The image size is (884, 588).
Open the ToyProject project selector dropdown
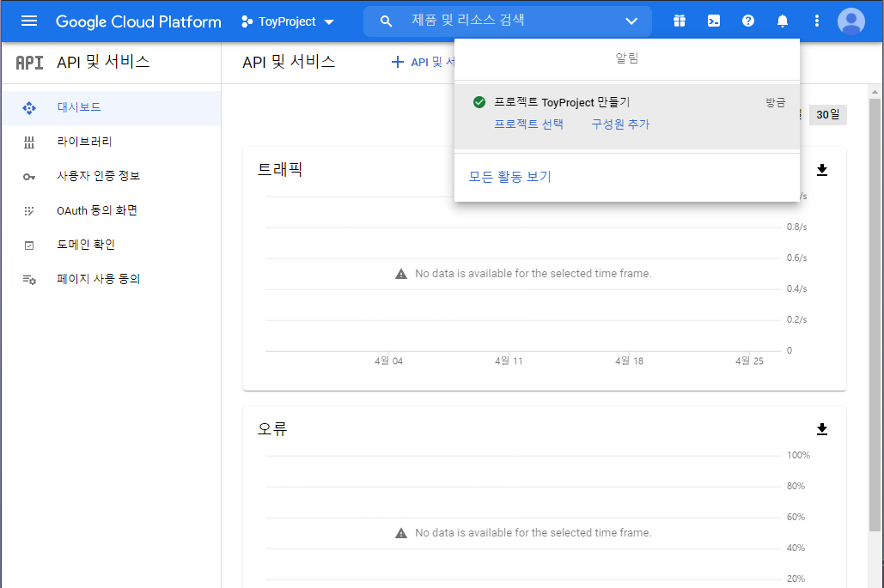point(288,21)
